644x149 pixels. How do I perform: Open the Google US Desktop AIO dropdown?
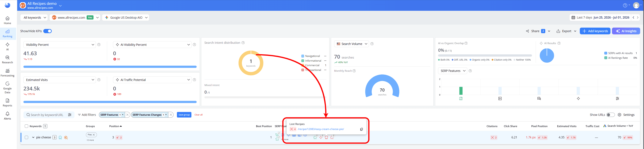[126, 18]
